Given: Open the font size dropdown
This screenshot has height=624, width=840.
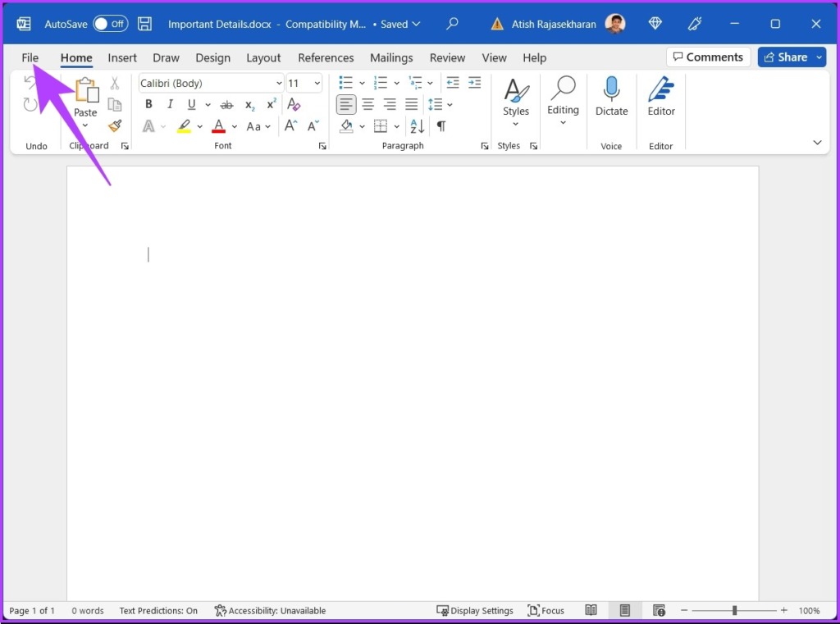Looking at the screenshot, I should tap(317, 84).
